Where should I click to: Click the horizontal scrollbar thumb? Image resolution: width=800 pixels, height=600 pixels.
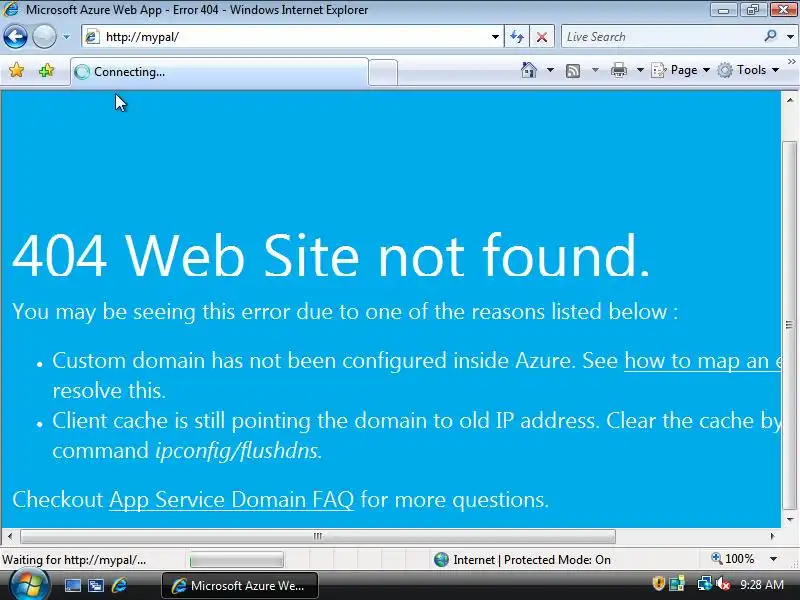click(317, 536)
